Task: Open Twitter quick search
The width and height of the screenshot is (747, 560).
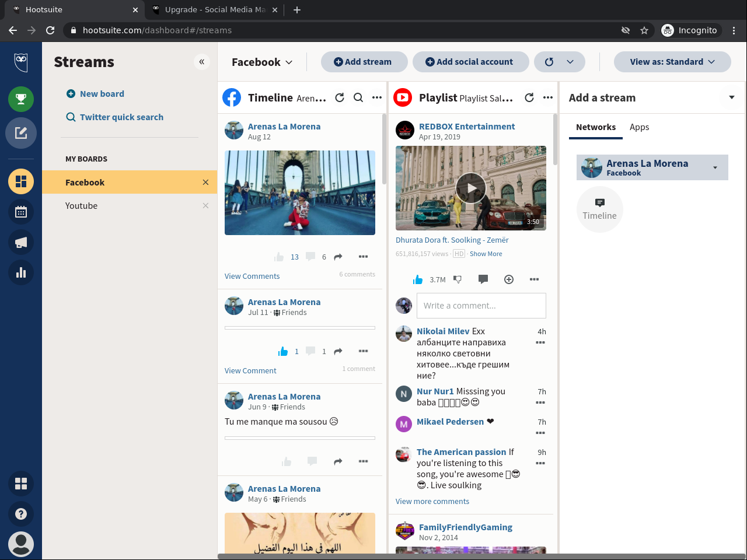Action: (114, 117)
